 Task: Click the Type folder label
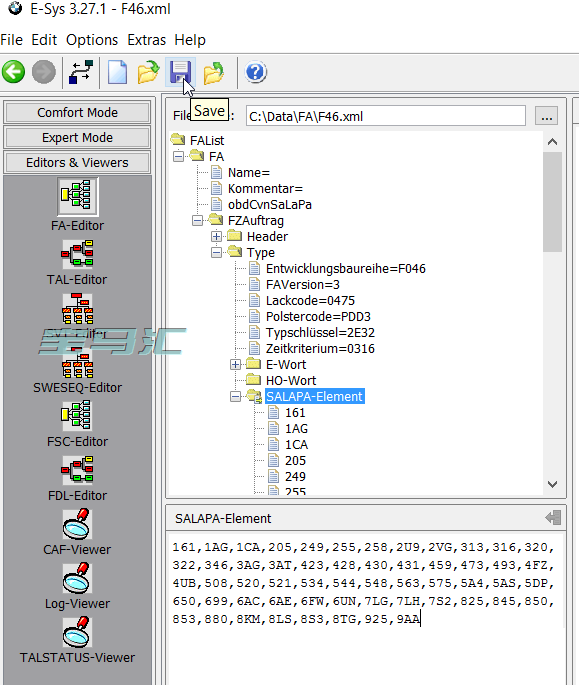tap(261, 253)
